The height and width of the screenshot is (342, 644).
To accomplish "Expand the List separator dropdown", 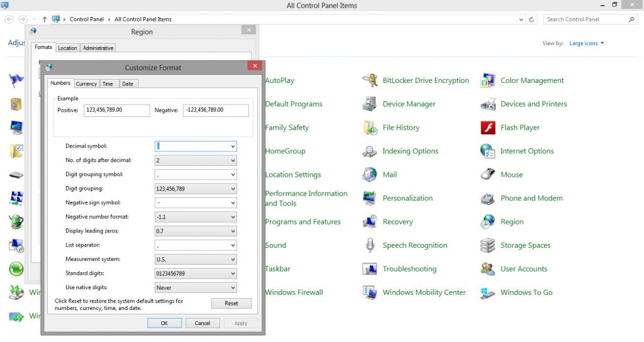I will (x=233, y=245).
